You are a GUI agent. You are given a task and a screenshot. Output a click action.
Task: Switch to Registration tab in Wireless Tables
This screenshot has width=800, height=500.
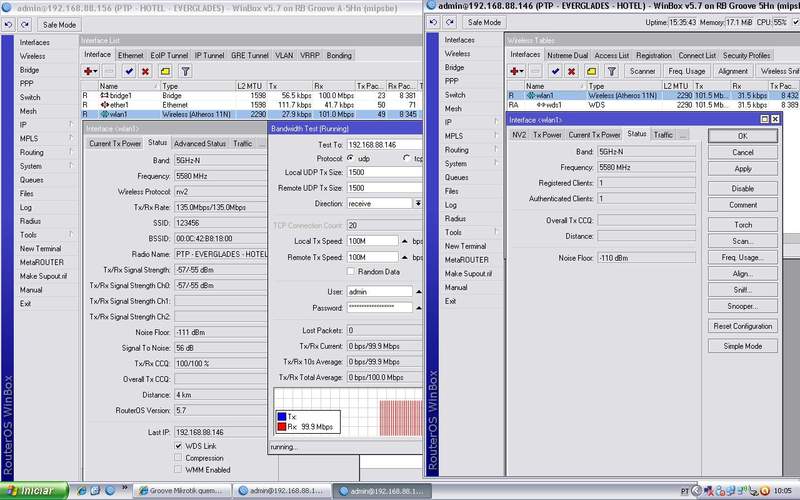(654, 55)
